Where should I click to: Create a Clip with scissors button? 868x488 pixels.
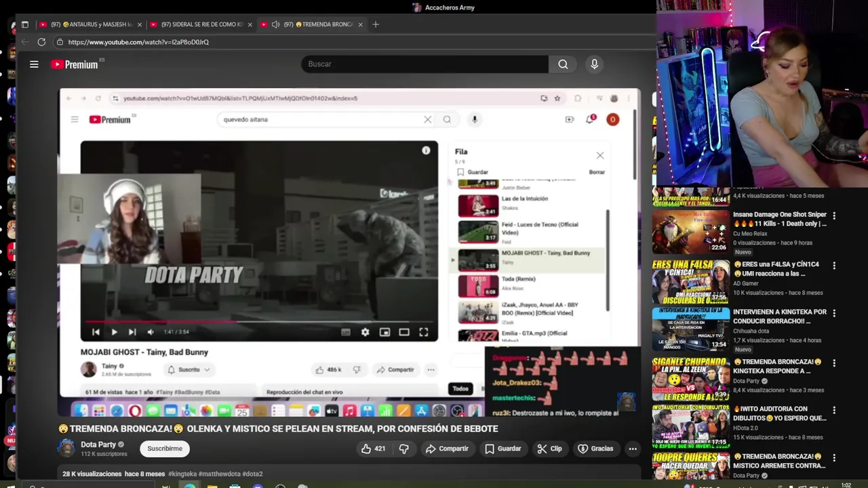pyautogui.click(x=549, y=449)
